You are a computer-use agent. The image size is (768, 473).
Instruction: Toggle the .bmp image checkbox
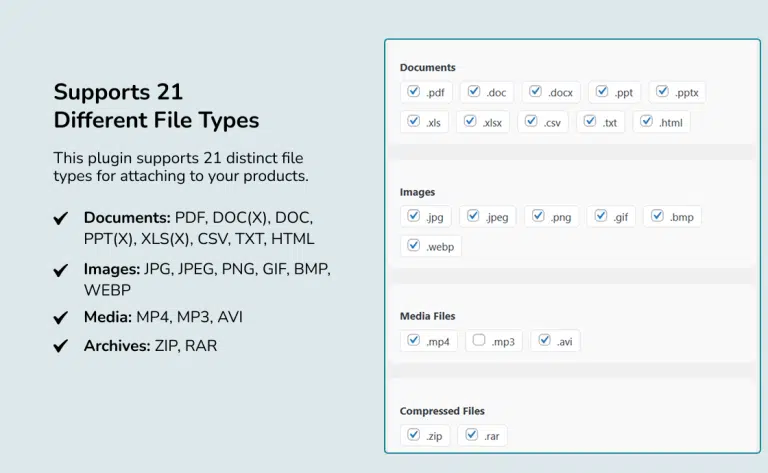coord(657,215)
